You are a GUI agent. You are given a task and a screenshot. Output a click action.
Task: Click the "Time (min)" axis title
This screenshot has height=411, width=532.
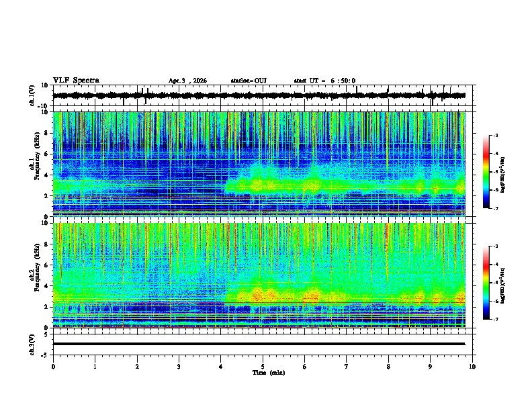click(269, 373)
